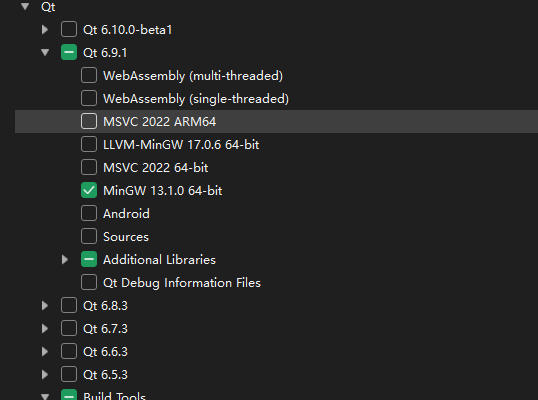Expand the Qt 6.6.3 node
The height and width of the screenshot is (400, 538).
pyautogui.click(x=45, y=352)
